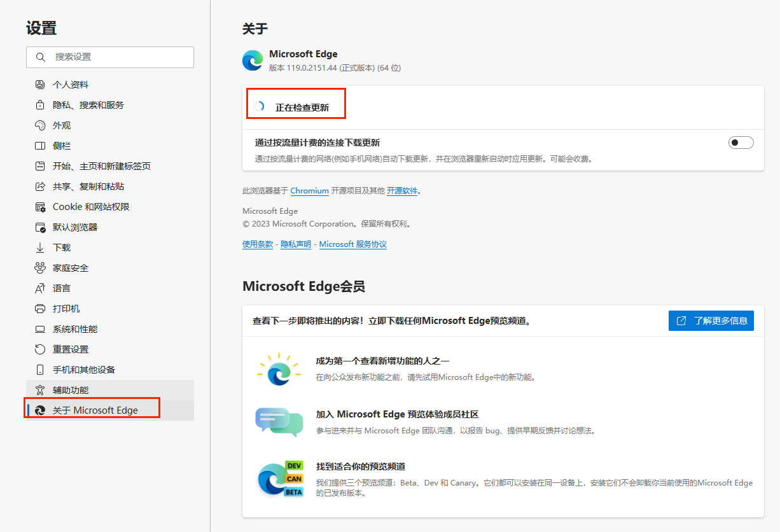This screenshot has height=532, width=780.
Task: Open 开始、主页和新建标签页 settings
Action: tap(102, 166)
